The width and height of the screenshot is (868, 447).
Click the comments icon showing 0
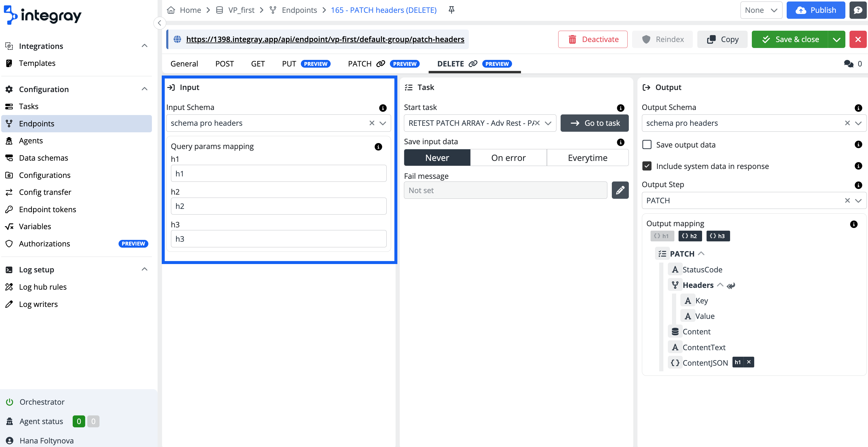[x=848, y=64]
